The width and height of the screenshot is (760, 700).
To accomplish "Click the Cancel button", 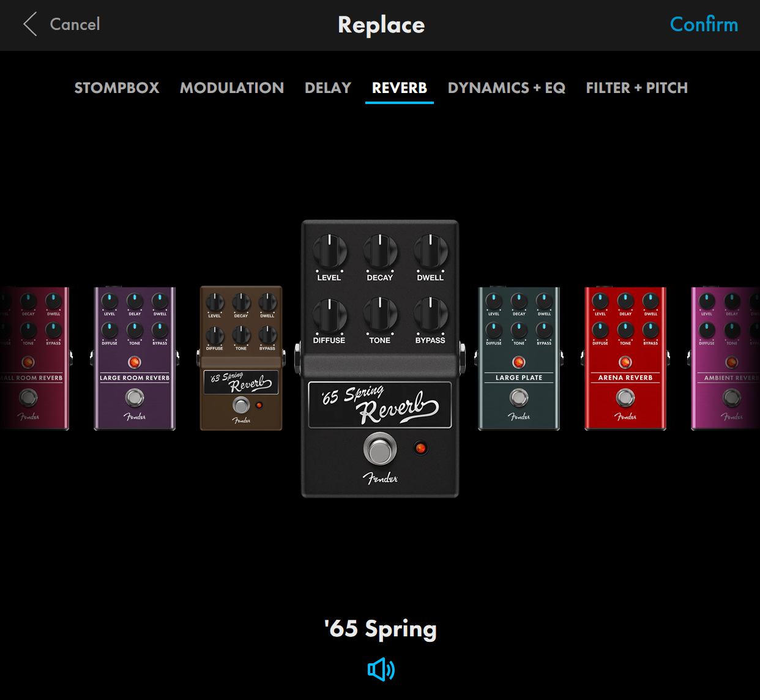I will pos(75,24).
